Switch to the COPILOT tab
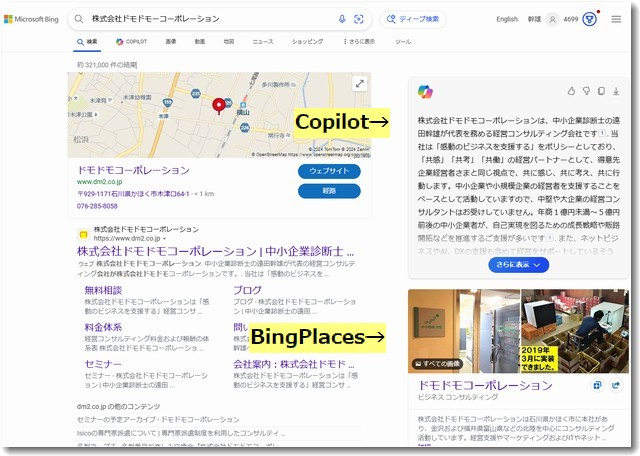640x456 pixels. (x=132, y=42)
